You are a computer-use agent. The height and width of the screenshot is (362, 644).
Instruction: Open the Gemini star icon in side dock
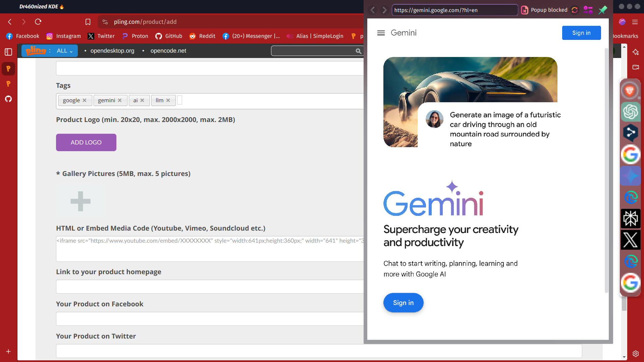[630, 176]
